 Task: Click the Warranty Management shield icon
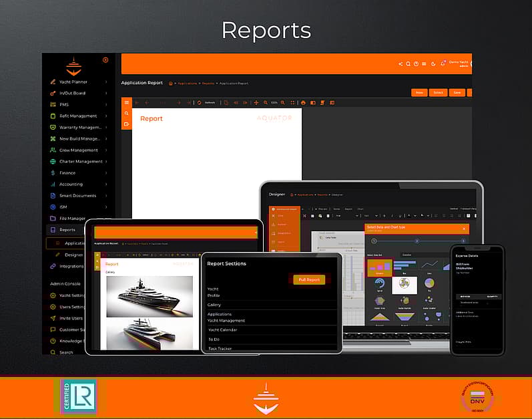click(x=53, y=128)
